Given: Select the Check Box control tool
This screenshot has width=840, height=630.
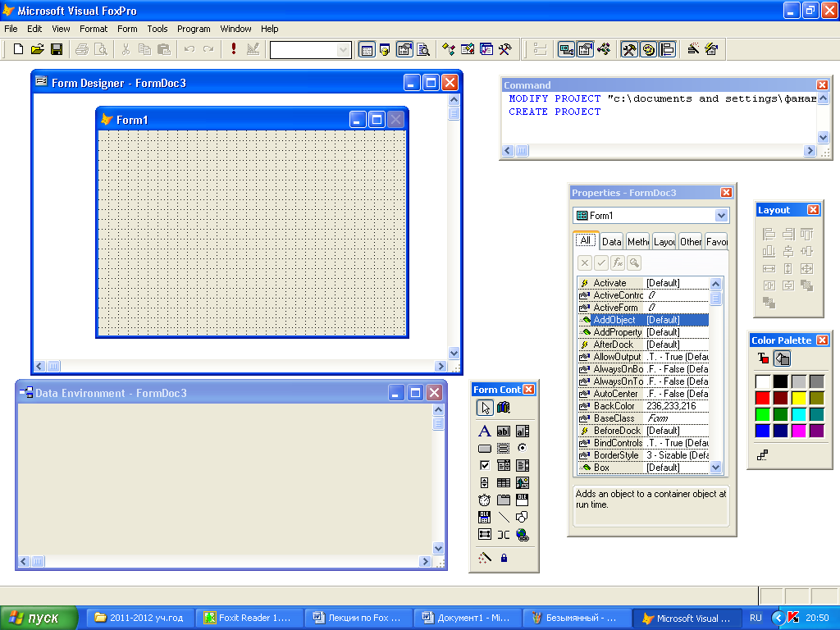Looking at the screenshot, I should tap(484, 466).
